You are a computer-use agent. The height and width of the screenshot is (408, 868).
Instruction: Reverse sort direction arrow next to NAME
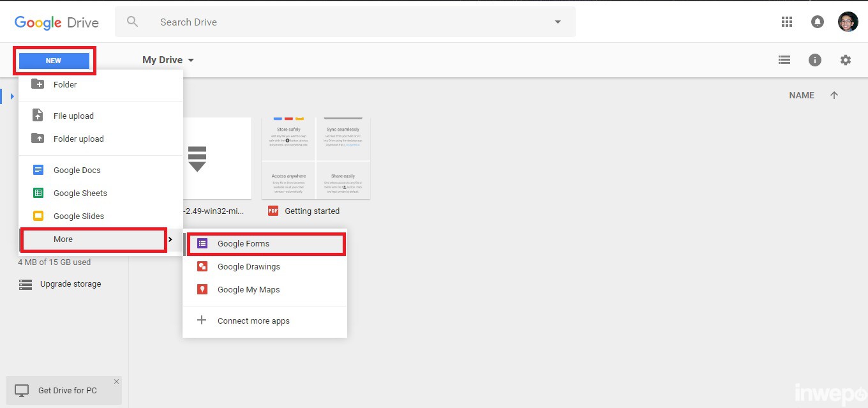834,95
